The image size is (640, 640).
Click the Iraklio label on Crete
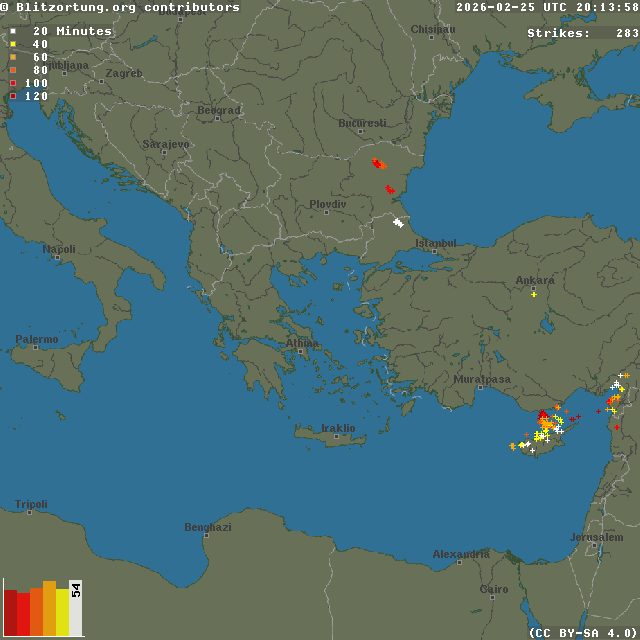pyautogui.click(x=338, y=428)
